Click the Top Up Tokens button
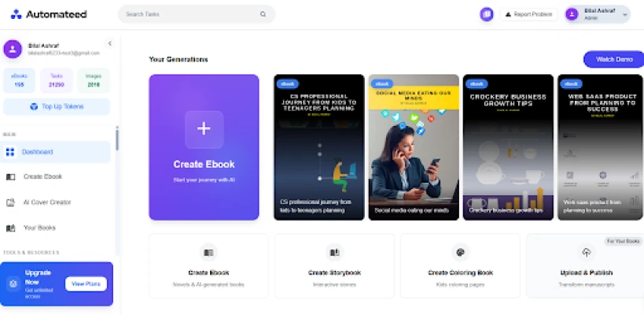Screen dimensions: 644x315 [57, 107]
